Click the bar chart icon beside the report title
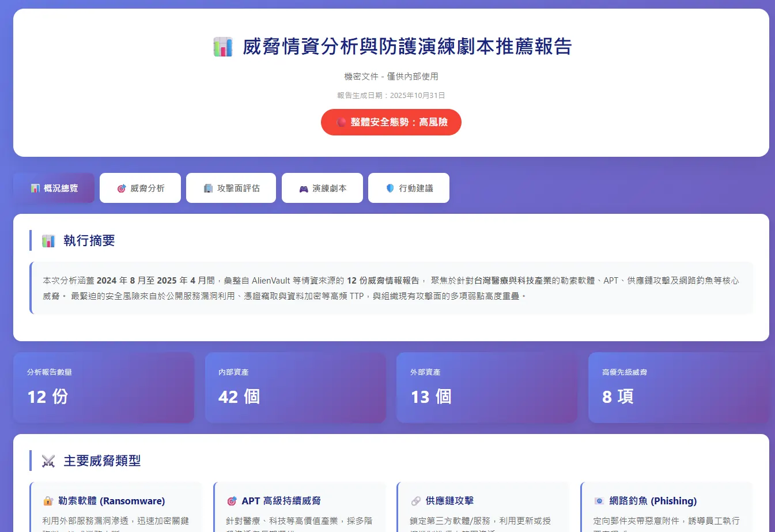 tap(223, 47)
